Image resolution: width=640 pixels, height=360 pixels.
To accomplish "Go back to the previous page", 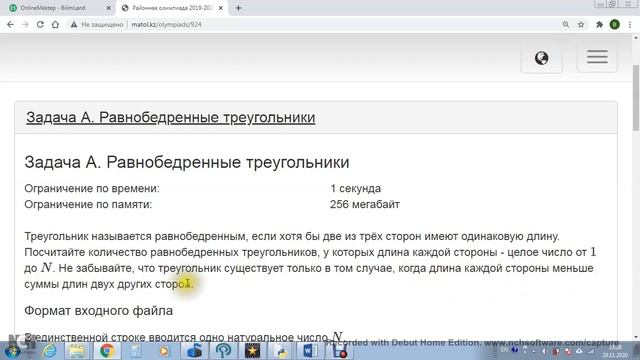I will click(x=11, y=24).
